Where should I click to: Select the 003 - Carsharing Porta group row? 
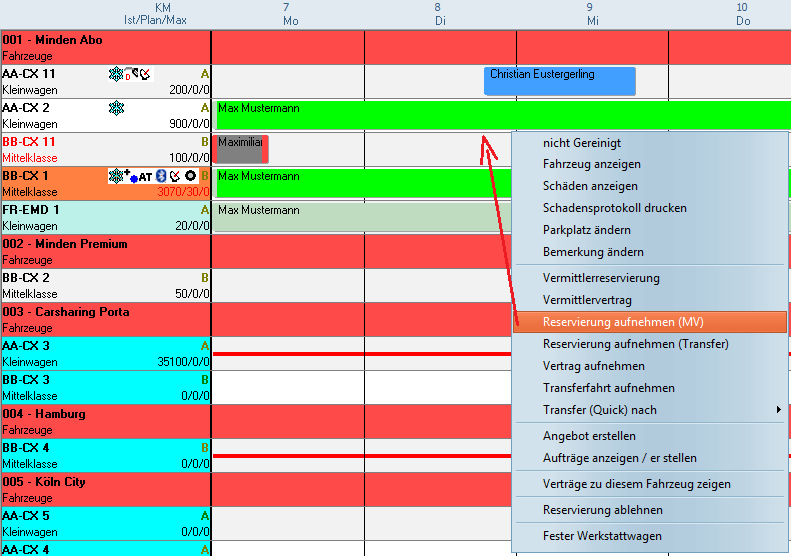pos(105,319)
